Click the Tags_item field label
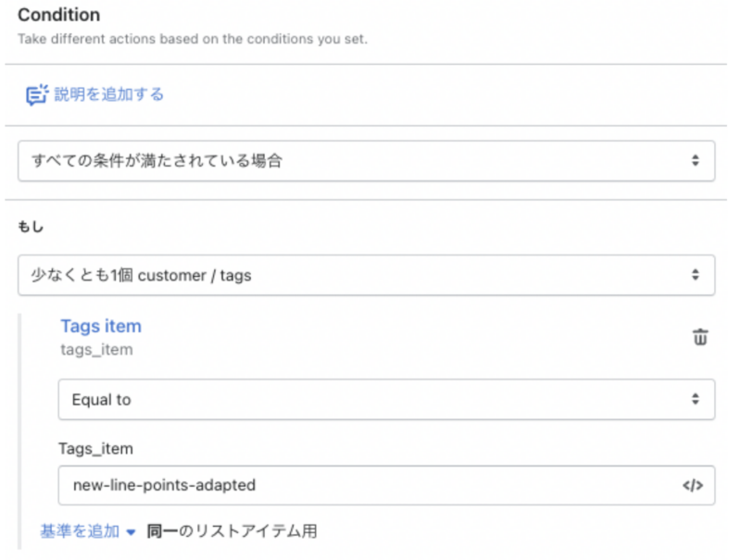The image size is (741, 560). (96, 449)
